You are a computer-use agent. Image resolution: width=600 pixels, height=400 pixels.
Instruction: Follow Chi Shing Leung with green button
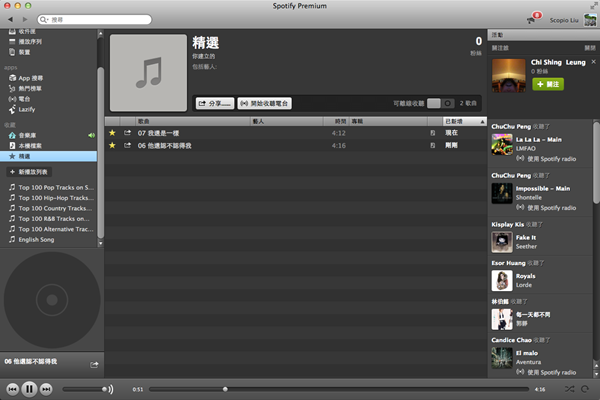548,84
